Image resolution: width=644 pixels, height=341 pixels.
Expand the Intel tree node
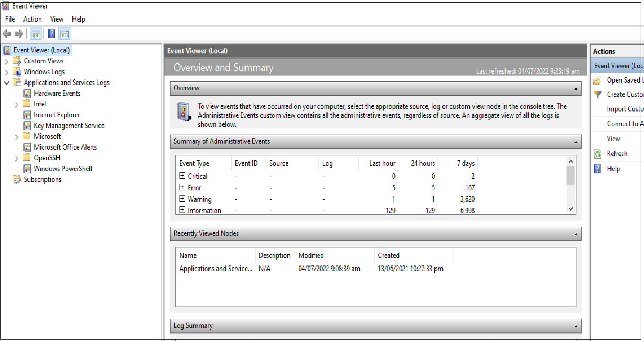click(17, 104)
